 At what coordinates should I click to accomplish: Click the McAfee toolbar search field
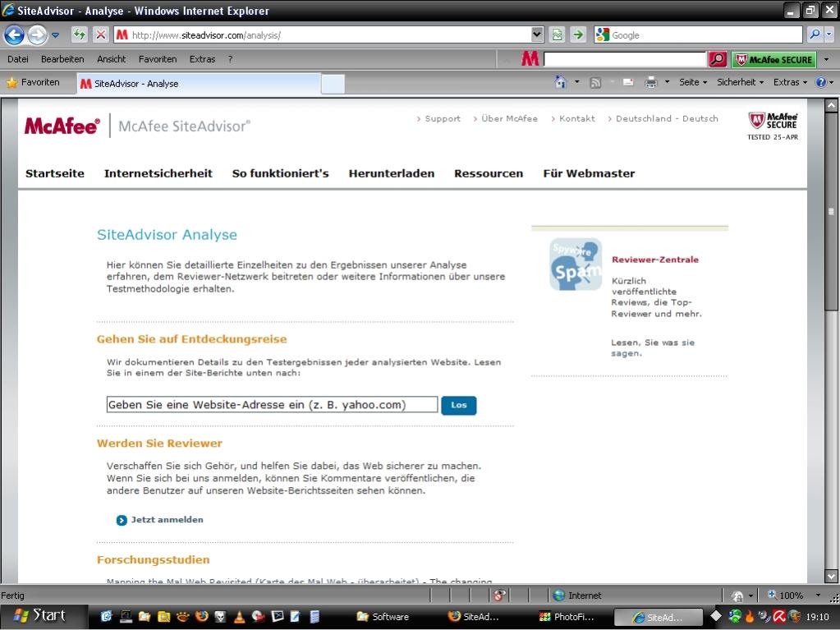click(625, 59)
